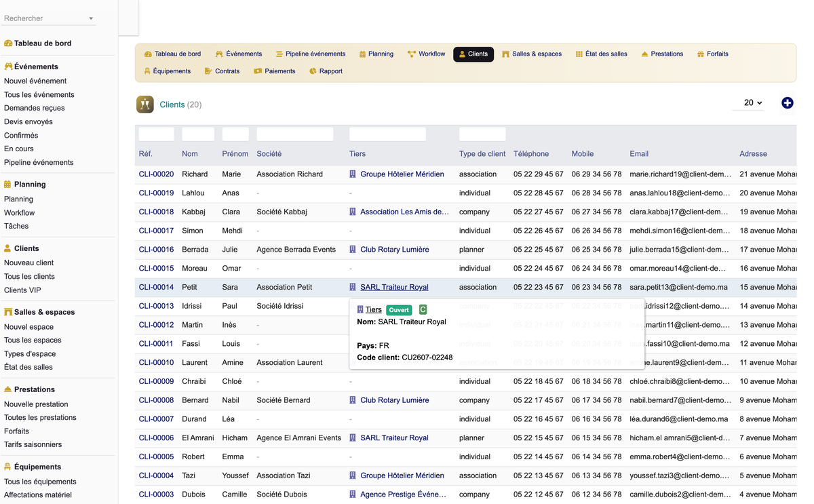Click the building icon beside Club Rotary Lumière in row CLI-00016
The width and height of the screenshot is (814, 504).
(353, 250)
